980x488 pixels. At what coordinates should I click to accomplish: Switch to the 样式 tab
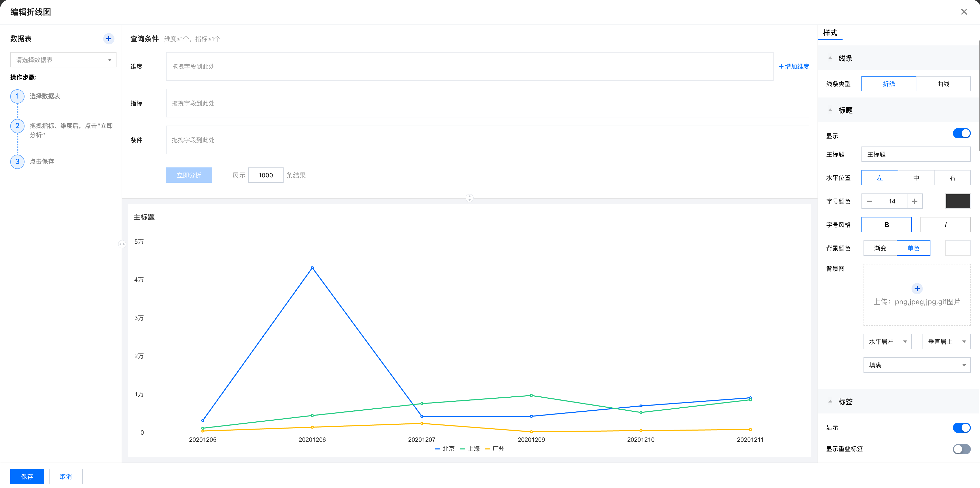830,33
